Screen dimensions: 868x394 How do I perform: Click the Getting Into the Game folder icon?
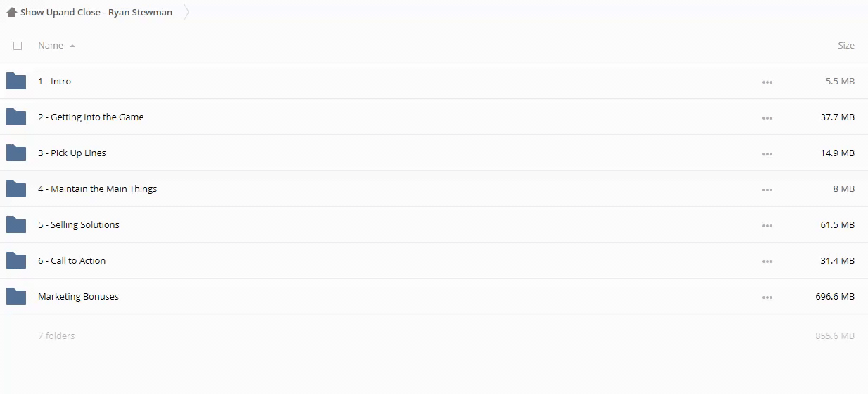16,117
